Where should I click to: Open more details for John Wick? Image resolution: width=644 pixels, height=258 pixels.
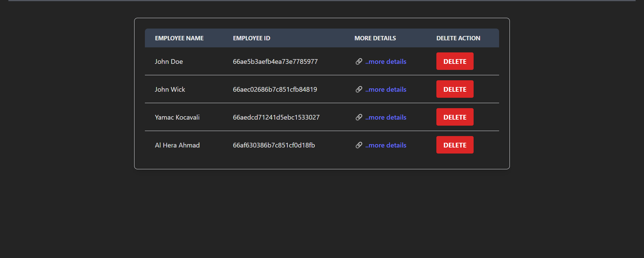click(x=386, y=89)
